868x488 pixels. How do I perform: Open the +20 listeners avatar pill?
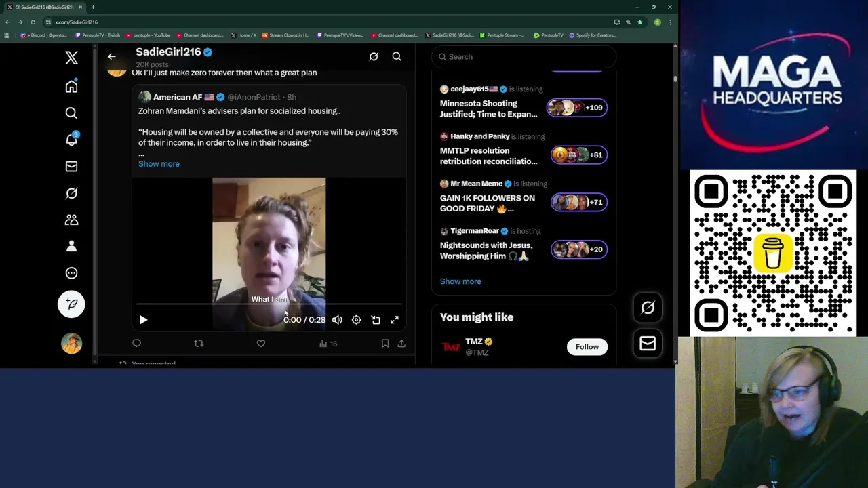click(578, 249)
